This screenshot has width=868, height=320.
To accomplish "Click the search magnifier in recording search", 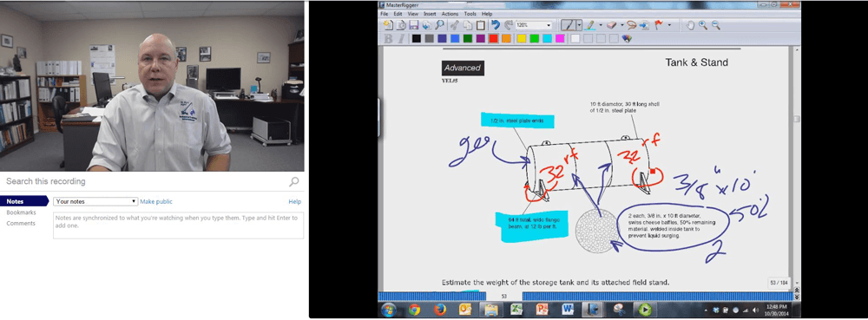I will (294, 181).
